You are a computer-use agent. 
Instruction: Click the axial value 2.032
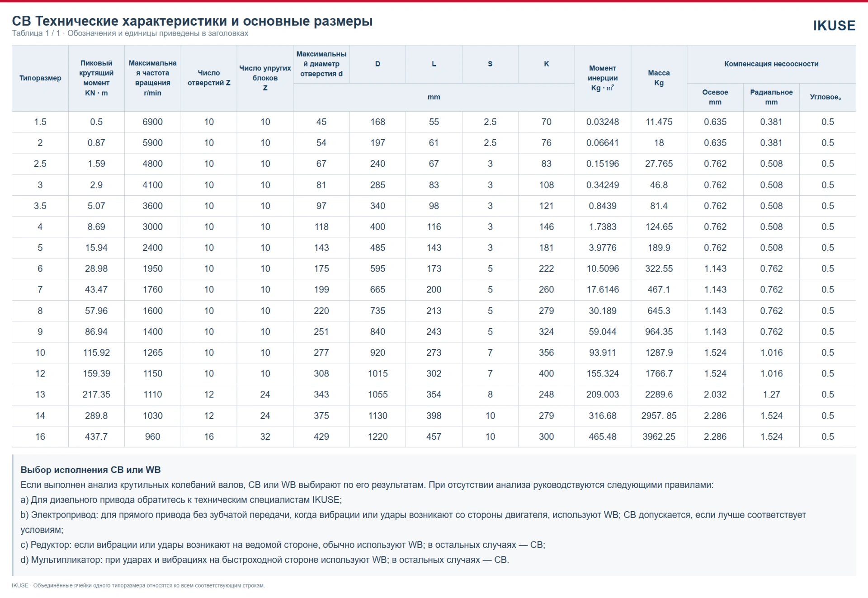tap(715, 395)
